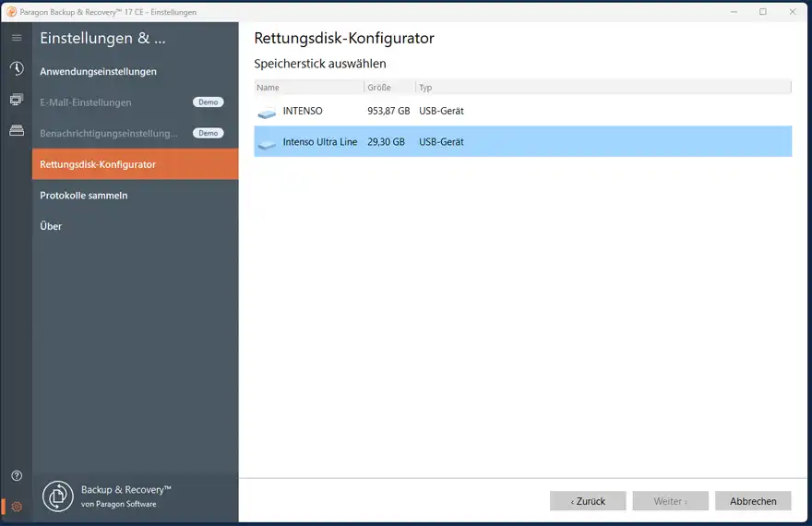Viewport: 812px width, 526px height.
Task: Click the Abbrechen button
Action: (x=753, y=501)
